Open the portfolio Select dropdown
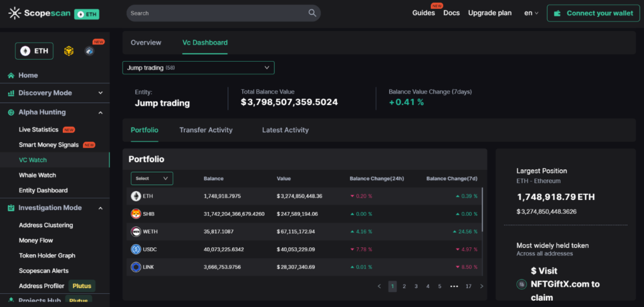The width and height of the screenshot is (644, 307). [x=152, y=178]
